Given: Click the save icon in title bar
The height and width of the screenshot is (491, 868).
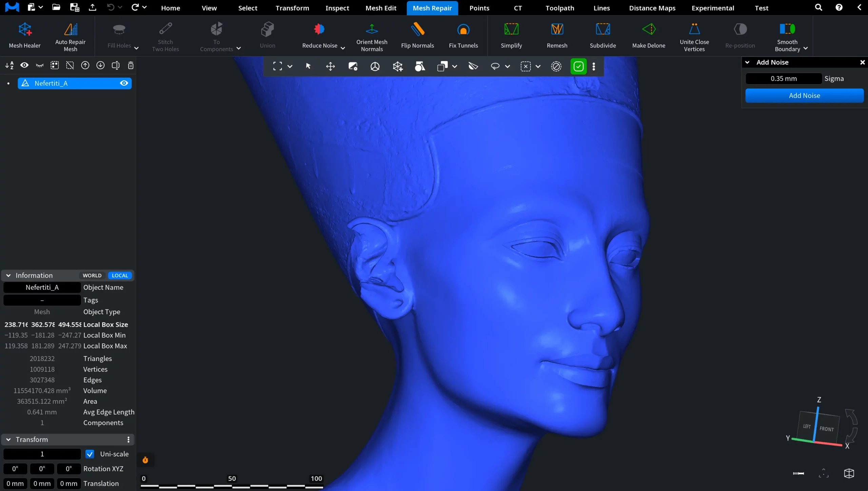Looking at the screenshot, I should [74, 7].
